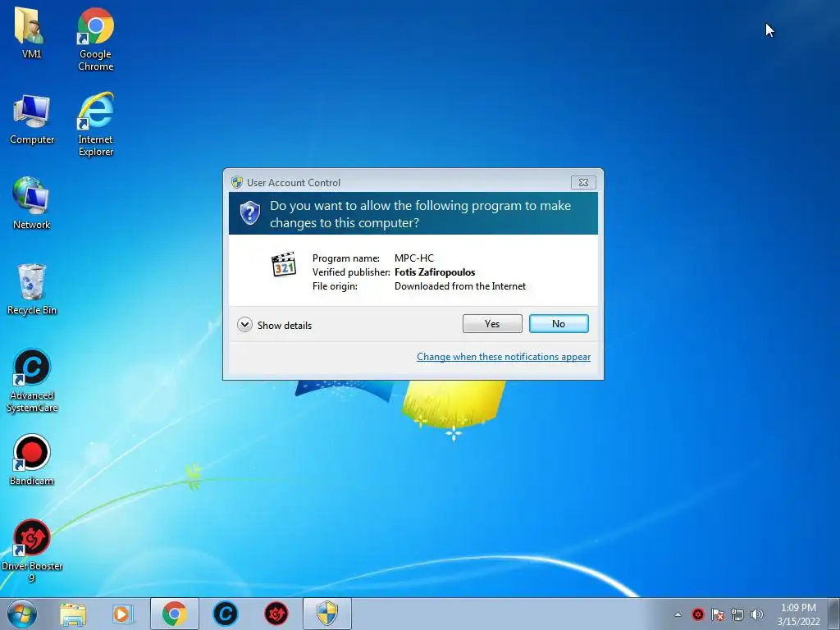Viewport: 840px width, 630px height.
Task: Click the MPC-HC clapperboard program icon
Action: 283,264
